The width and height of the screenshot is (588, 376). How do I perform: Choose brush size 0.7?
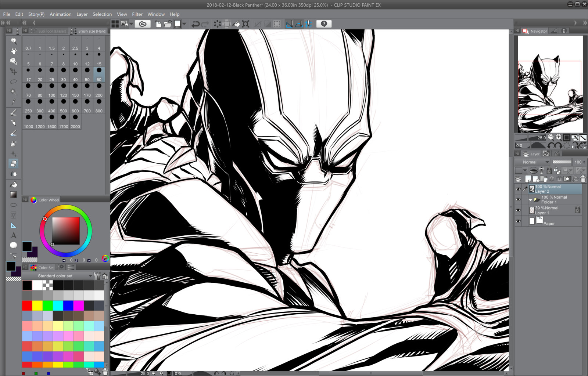click(28, 44)
